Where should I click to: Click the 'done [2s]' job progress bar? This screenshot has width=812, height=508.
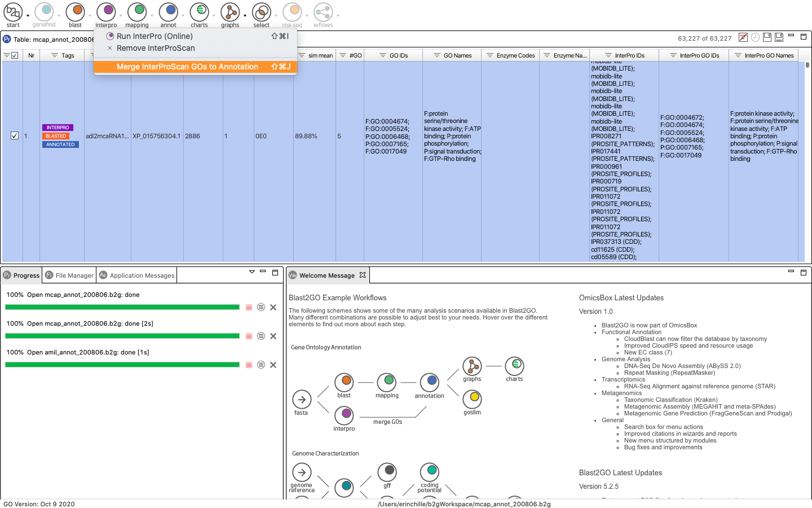pos(122,336)
